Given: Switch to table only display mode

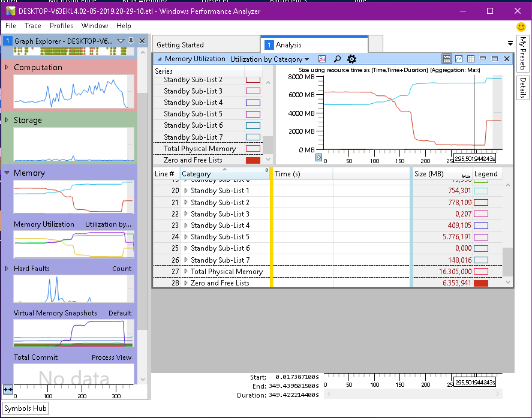Looking at the screenshot, I should click(471, 59).
